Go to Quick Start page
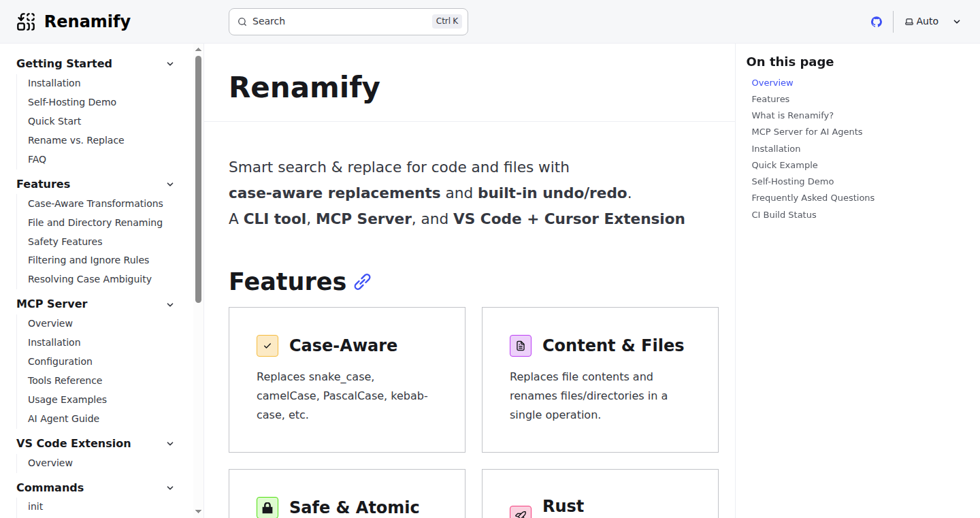Screen dimensions: 980x518 pyautogui.click(x=54, y=121)
